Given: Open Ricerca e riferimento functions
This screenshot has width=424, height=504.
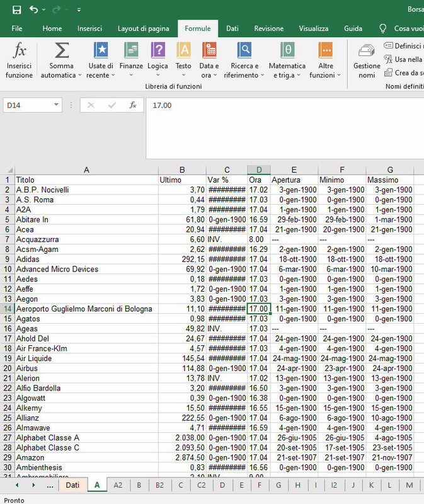Looking at the screenshot, I should (244, 60).
